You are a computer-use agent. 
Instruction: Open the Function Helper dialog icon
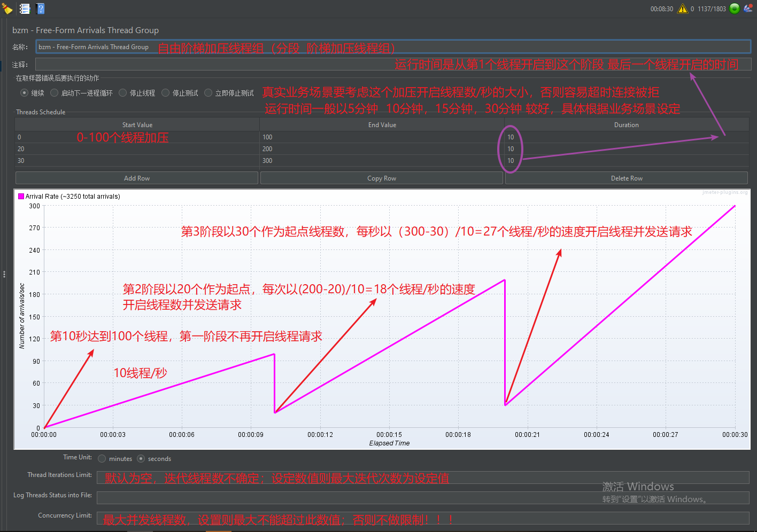coord(25,9)
